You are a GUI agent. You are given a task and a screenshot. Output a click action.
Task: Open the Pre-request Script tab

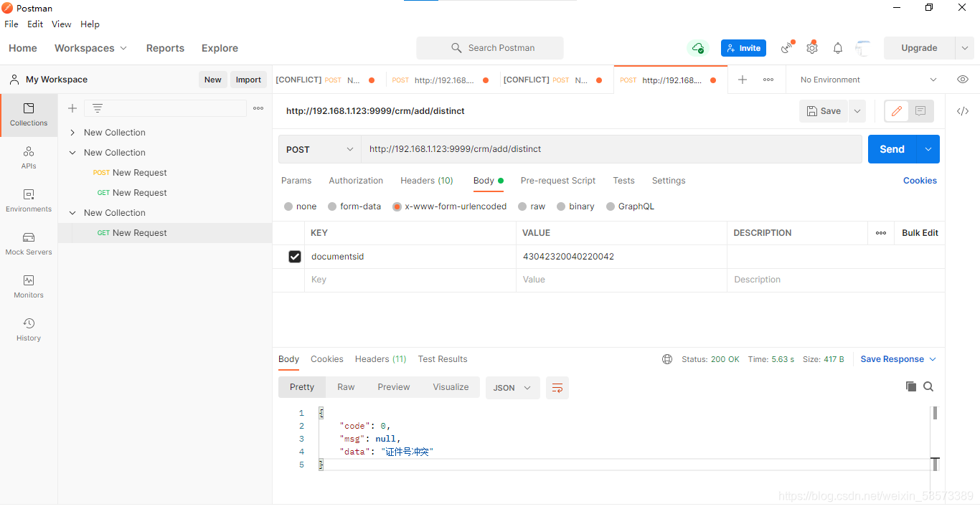[558, 181]
